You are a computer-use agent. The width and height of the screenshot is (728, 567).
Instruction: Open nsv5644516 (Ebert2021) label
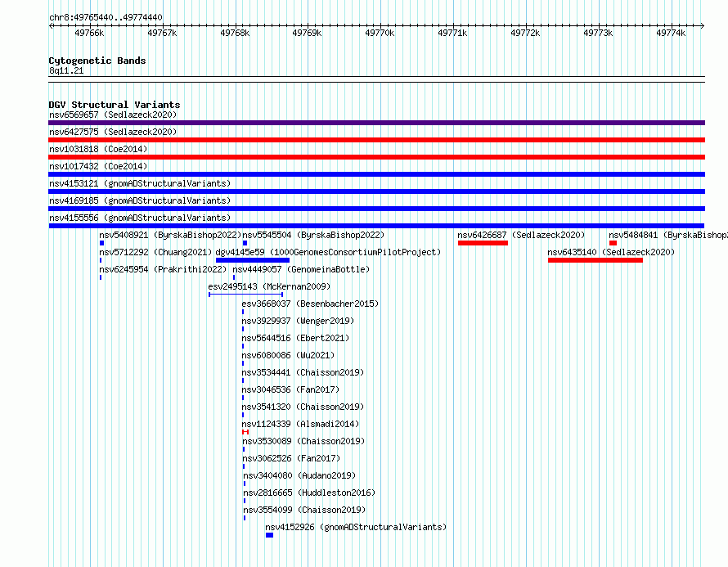coord(295,338)
